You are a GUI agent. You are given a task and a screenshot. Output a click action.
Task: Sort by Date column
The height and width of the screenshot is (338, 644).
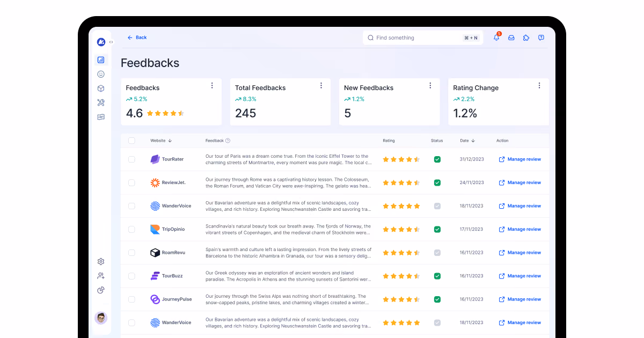[x=467, y=141]
